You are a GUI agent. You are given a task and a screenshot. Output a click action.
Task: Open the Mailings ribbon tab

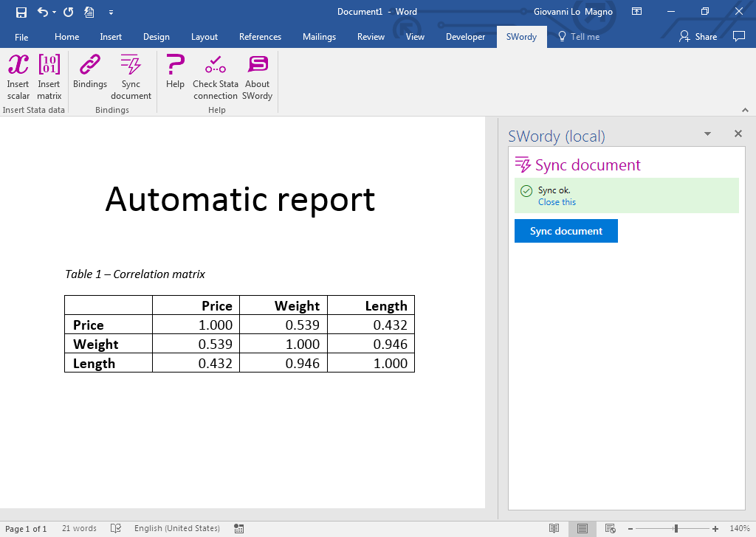[x=319, y=36]
